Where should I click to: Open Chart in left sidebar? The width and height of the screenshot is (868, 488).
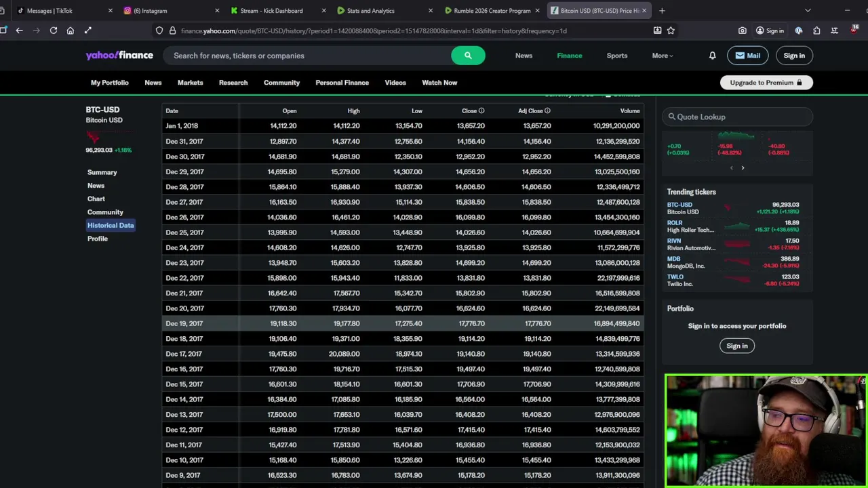(96, 199)
